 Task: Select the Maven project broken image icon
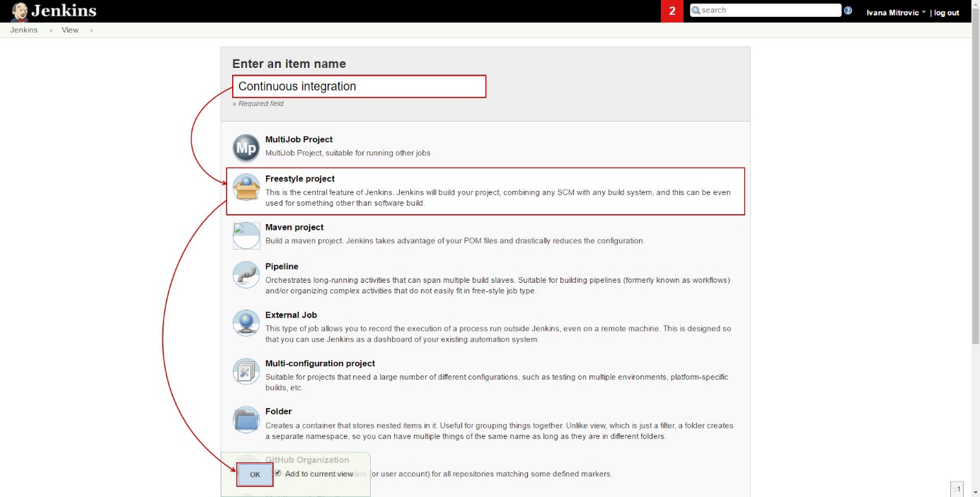[246, 235]
